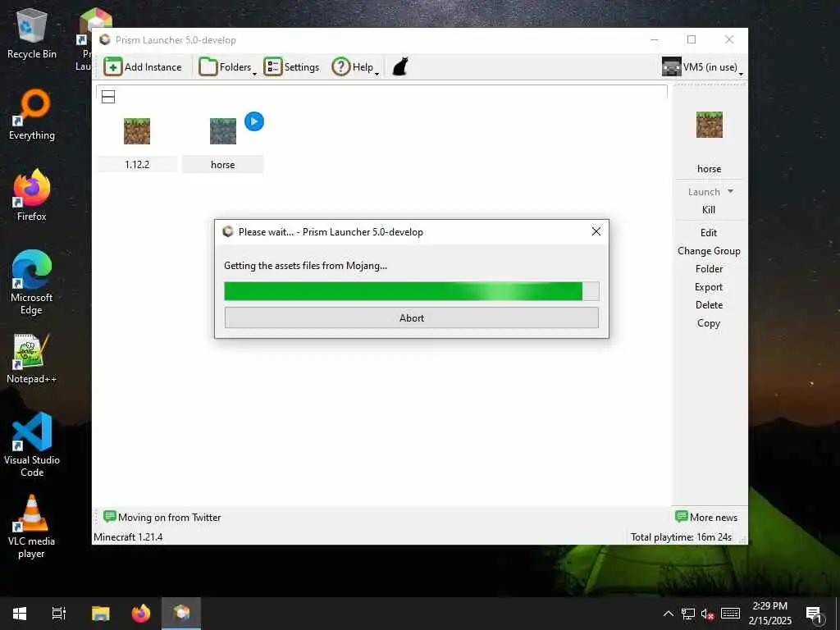Viewport: 840px width, 630px height.
Task: Click the horse icon in the side panel
Action: 710,125
